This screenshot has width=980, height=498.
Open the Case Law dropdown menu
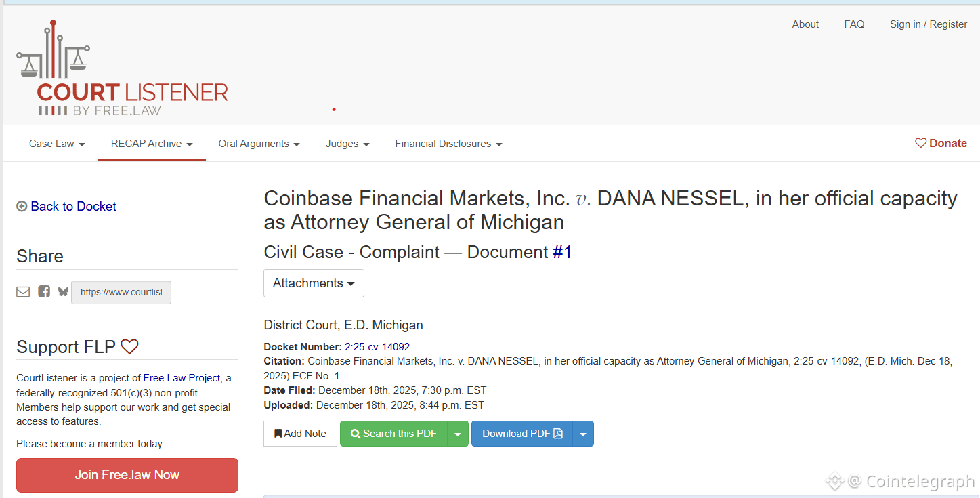coord(57,144)
